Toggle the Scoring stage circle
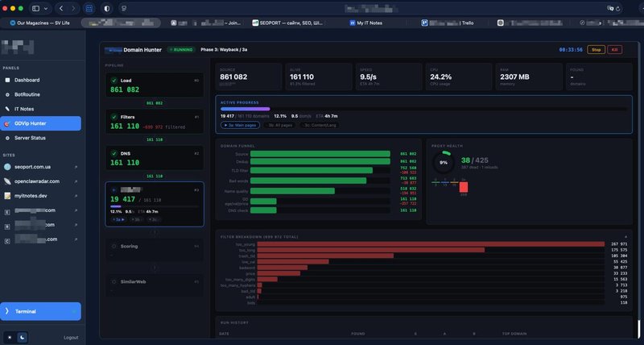This screenshot has width=644, height=345. [x=114, y=247]
